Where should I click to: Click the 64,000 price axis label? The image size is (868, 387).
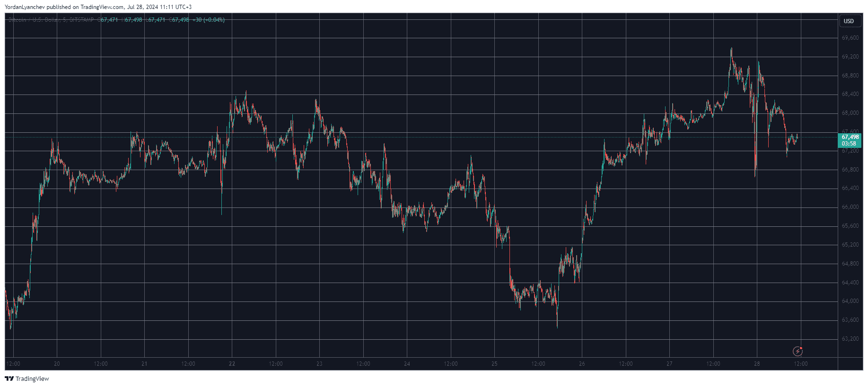click(850, 301)
